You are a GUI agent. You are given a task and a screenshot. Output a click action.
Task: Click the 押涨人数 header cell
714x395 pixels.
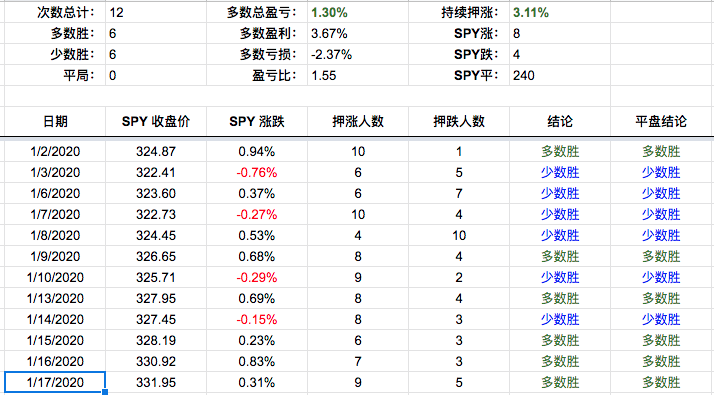point(358,121)
